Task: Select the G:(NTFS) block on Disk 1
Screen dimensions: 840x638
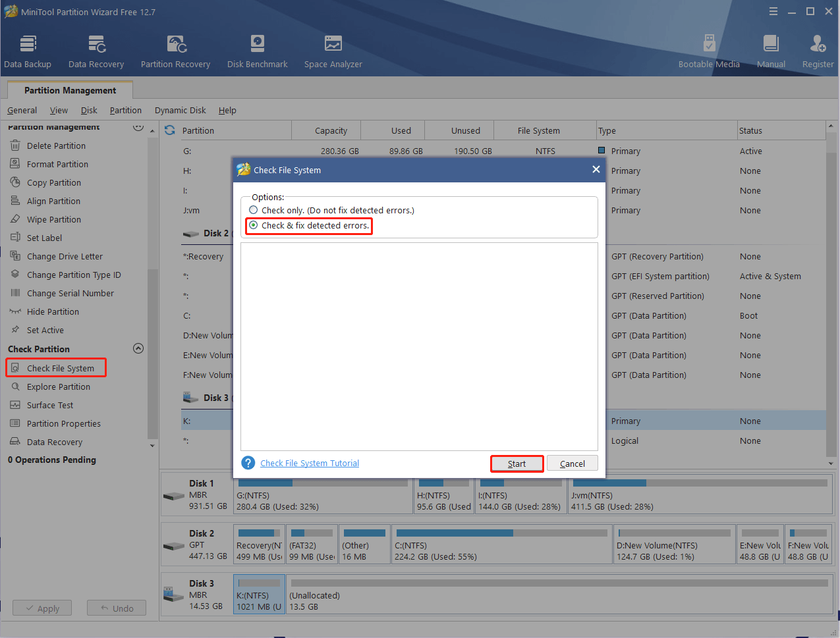Action: pyautogui.click(x=323, y=494)
